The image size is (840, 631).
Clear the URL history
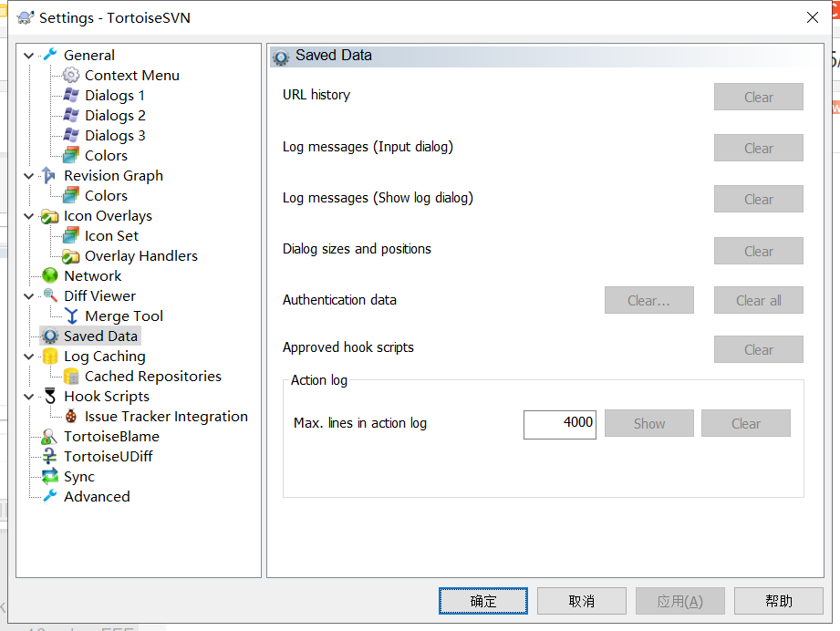[758, 97]
